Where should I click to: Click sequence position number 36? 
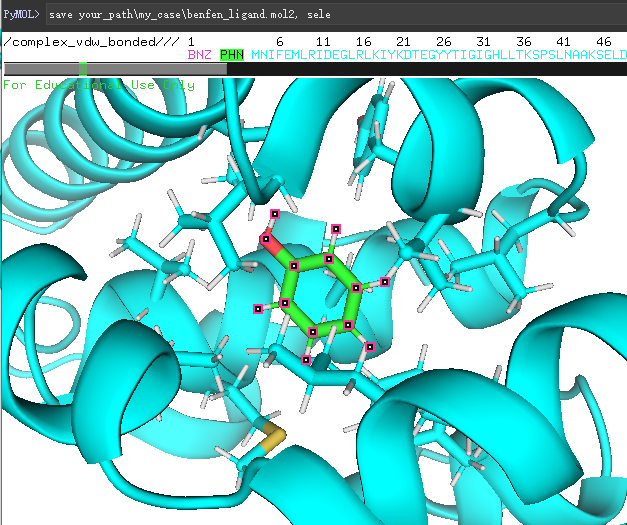[523, 42]
